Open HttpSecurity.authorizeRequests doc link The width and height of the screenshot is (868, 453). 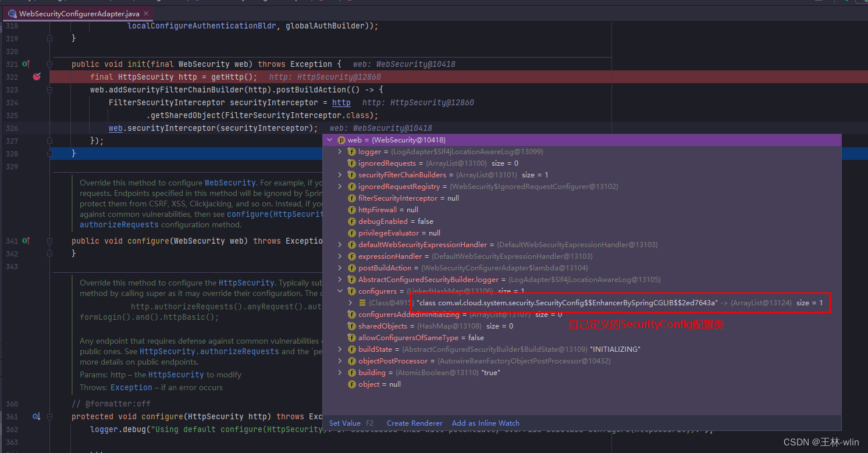point(209,351)
